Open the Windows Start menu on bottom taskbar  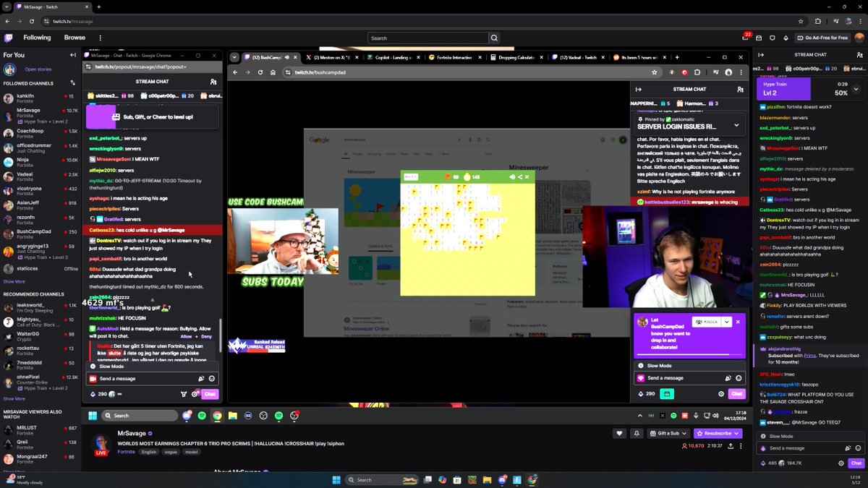(336, 479)
